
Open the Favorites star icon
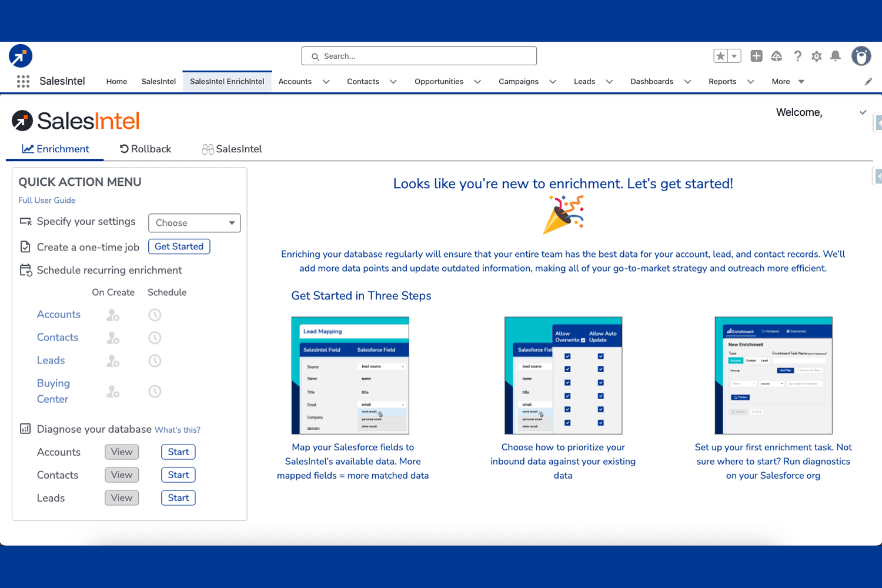point(721,56)
